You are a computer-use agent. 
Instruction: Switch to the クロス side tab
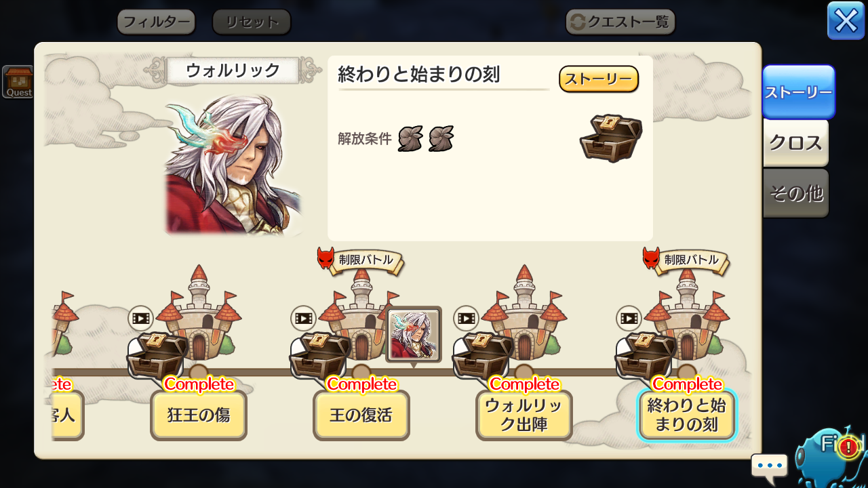[x=796, y=143]
